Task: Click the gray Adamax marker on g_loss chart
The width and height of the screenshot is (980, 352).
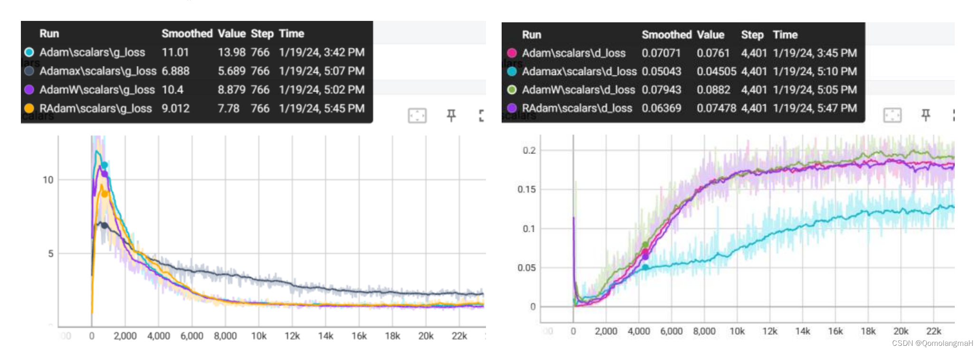Action: click(104, 225)
